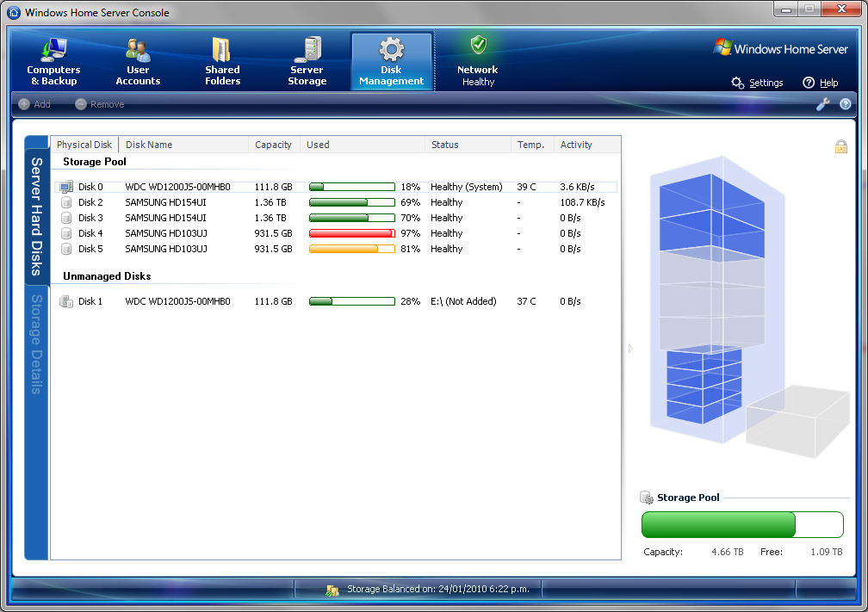
Task: Click the Remove toolbar button
Action: click(x=100, y=104)
